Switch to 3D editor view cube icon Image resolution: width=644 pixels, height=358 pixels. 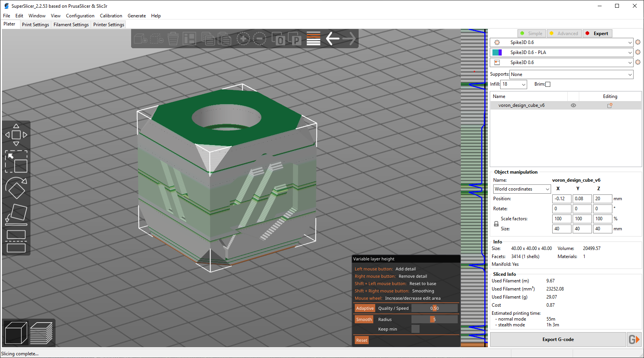click(16, 333)
